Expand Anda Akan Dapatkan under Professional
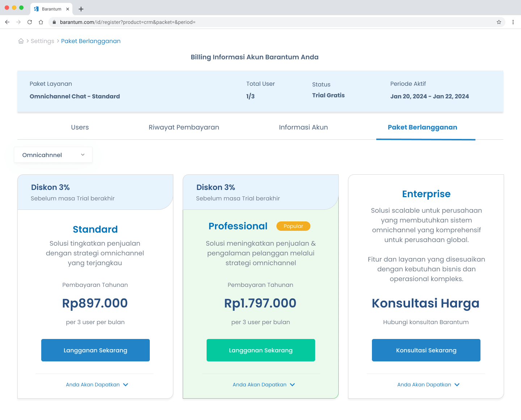 [x=264, y=385]
